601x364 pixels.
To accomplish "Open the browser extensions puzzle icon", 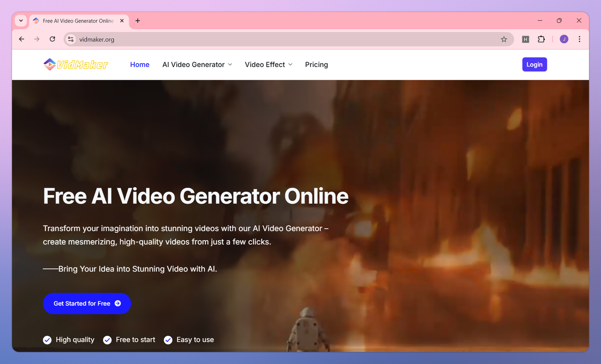I will click(541, 39).
